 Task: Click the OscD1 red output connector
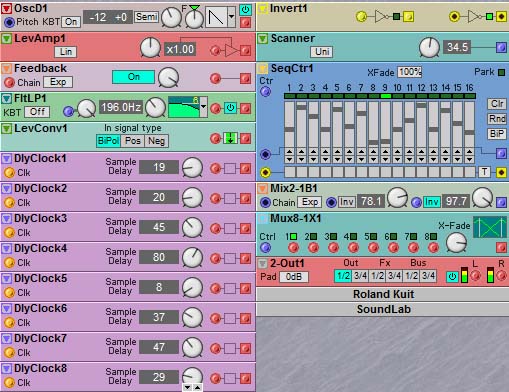pos(246,23)
